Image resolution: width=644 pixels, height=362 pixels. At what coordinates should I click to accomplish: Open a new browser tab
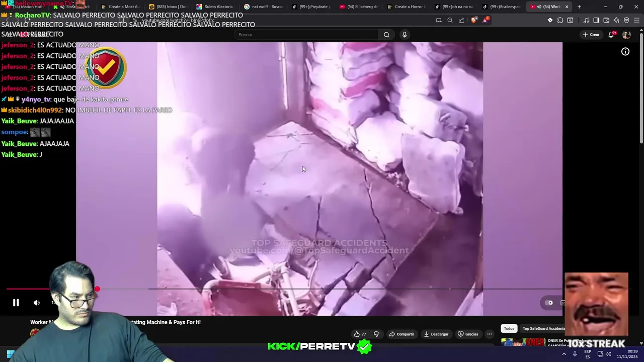pyautogui.click(x=579, y=7)
